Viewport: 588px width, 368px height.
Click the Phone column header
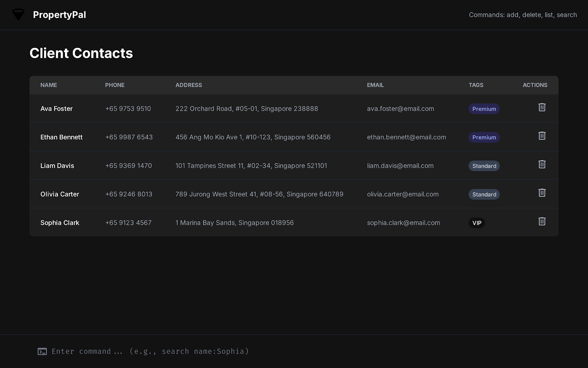coord(115,85)
